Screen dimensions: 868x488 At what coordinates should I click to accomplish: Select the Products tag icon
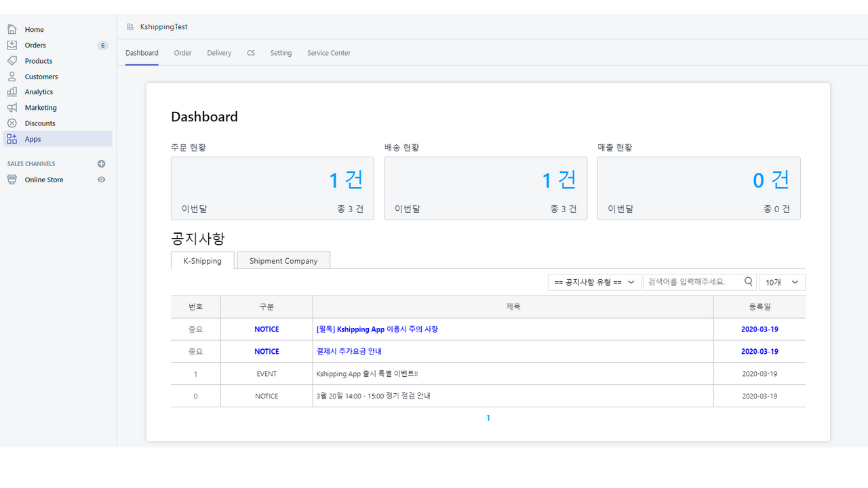point(12,60)
